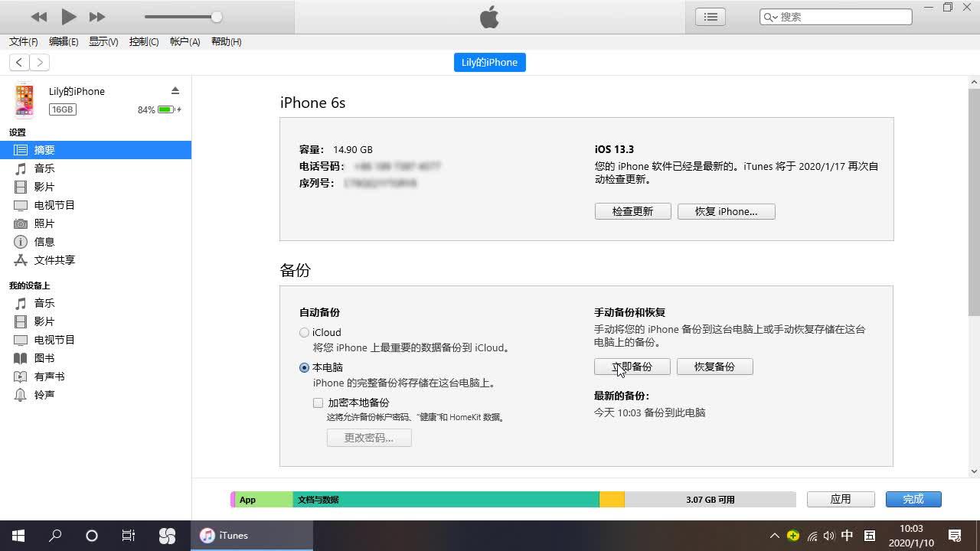The height and width of the screenshot is (551, 980).
Task: Click the vertical scrollbar thumb
Action: click(x=974, y=202)
